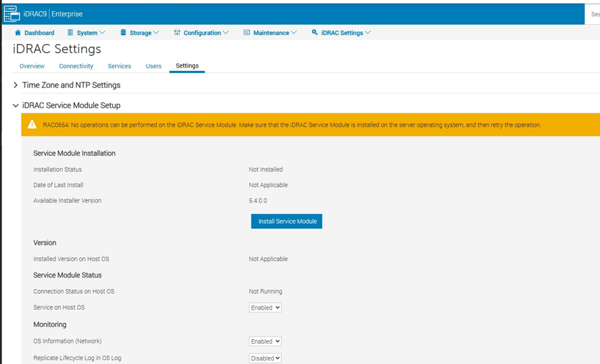Click the '5.4.0.0' installer version value

click(x=258, y=200)
